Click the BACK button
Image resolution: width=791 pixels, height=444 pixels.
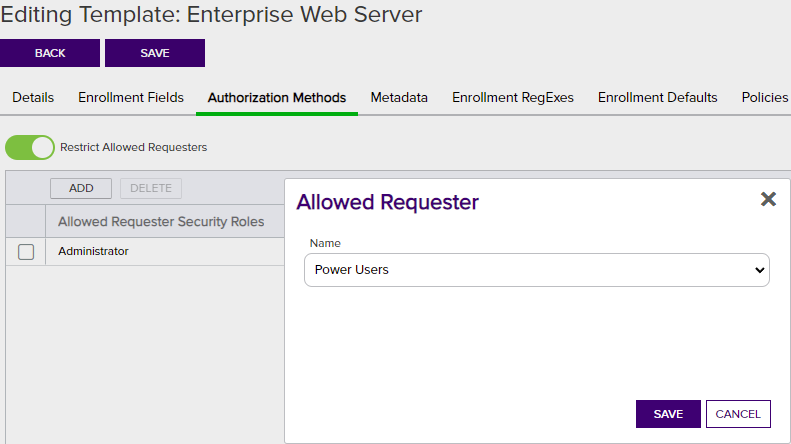[50, 53]
